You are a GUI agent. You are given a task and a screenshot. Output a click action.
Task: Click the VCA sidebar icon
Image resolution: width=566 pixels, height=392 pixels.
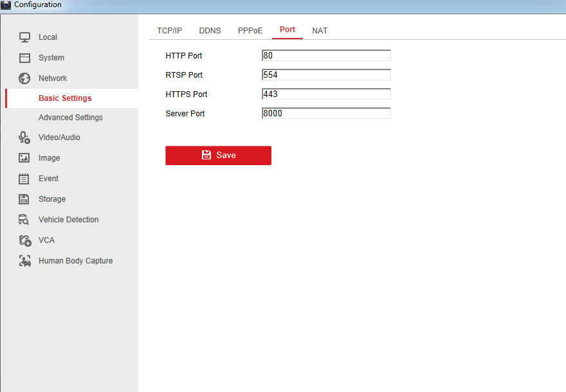tap(24, 240)
